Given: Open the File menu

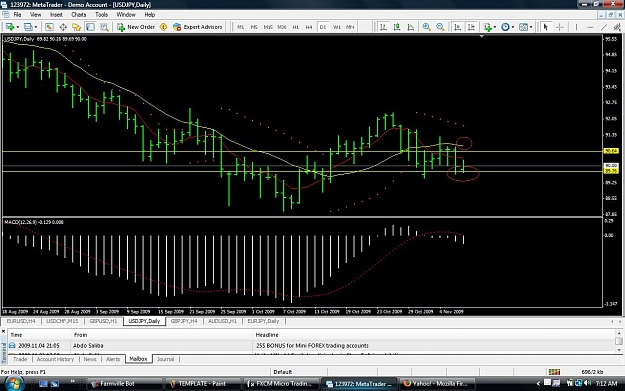Looking at the screenshot, I should [17, 14].
